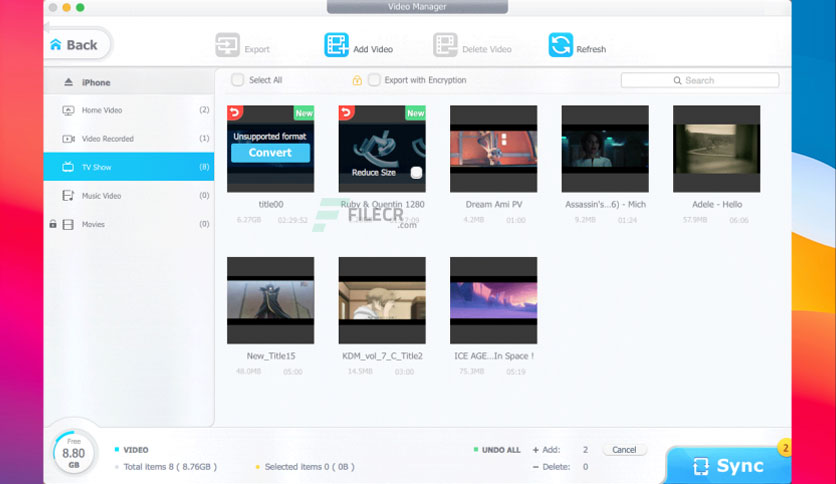Screen dimensions: 836x484
Task: Select the Dream Ami PV thumbnail
Action: (494, 149)
